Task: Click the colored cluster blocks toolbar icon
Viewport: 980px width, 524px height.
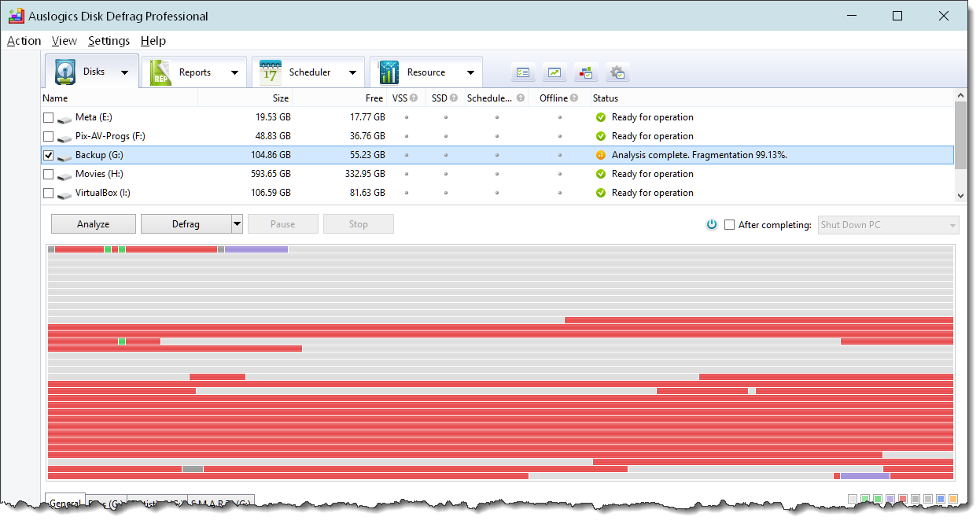Action: pyautogui.click(x=587, y=72)
